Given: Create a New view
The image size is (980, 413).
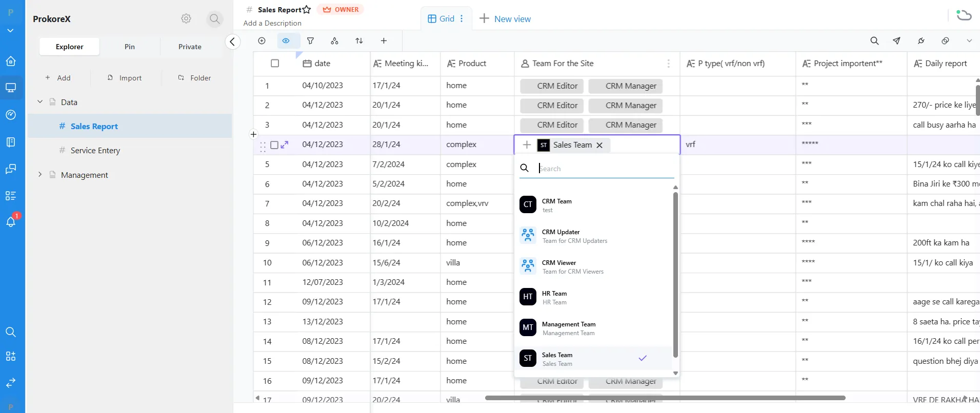Looking at the screenshot, I should click(x=505, y=19).
